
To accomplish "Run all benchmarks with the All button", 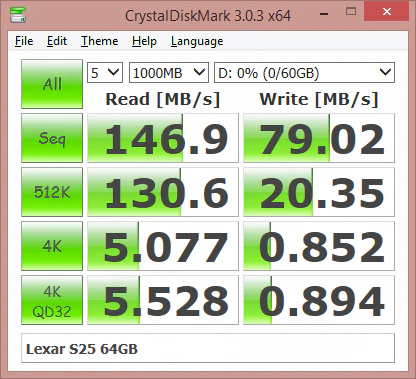I will [x=52, y=84].
